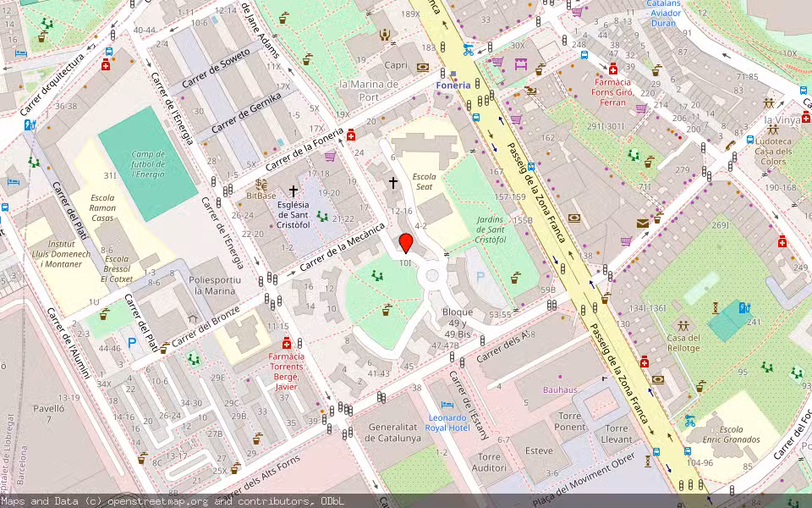Click the charging station icon on Carrer d'Arquitectura
Screen dimensions: 812x508
coord(30,125)
